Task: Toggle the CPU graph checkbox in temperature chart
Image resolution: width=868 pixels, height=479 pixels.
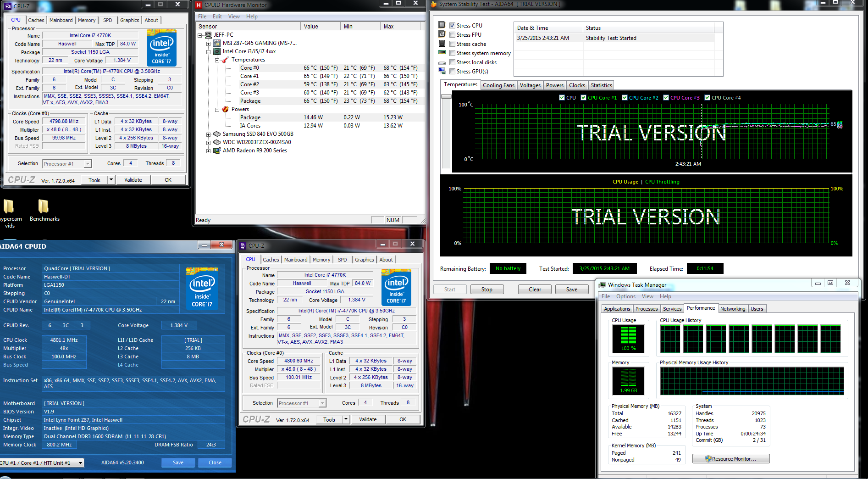Action: pyautogui.click(x=562, y=98)
